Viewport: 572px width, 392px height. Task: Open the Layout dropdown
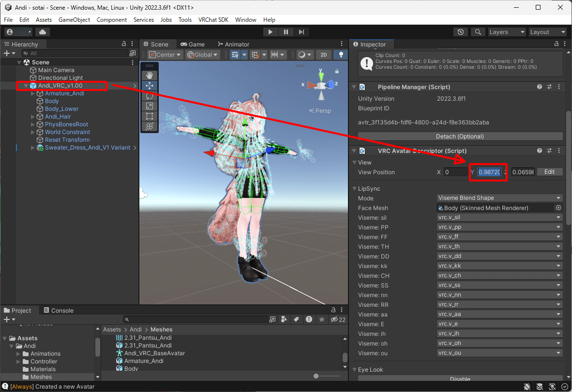547,32
